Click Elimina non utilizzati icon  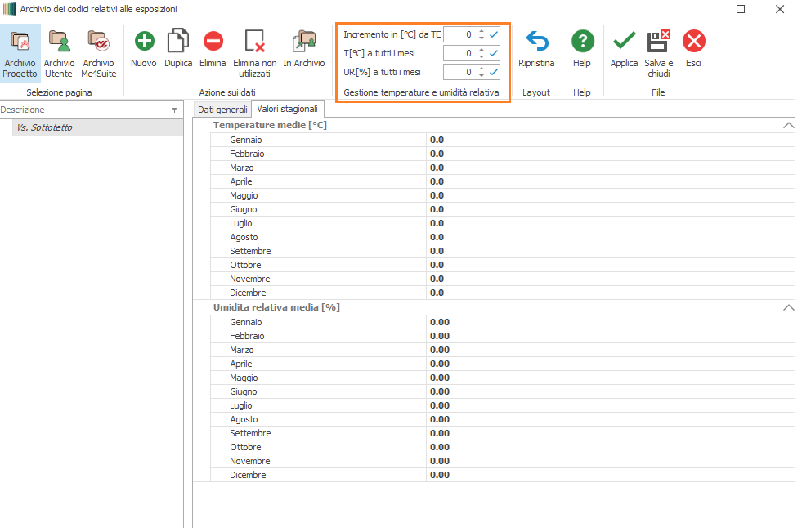(x=255, y=42)
